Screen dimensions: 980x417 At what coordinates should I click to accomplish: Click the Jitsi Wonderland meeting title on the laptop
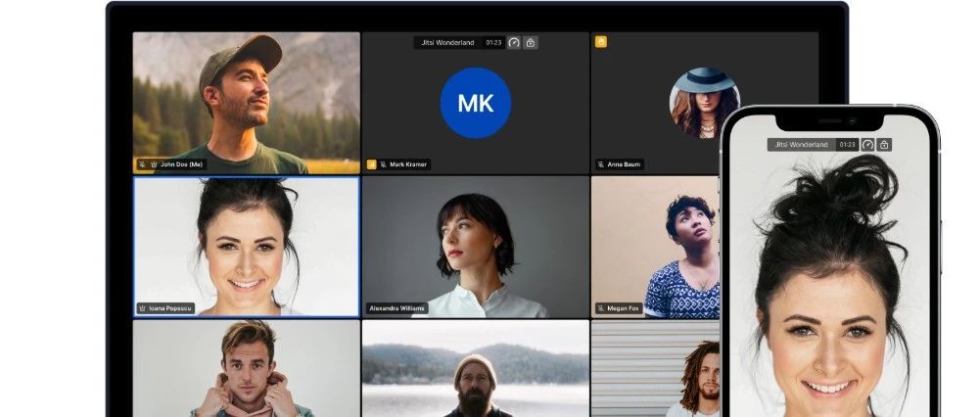(449, 42)
